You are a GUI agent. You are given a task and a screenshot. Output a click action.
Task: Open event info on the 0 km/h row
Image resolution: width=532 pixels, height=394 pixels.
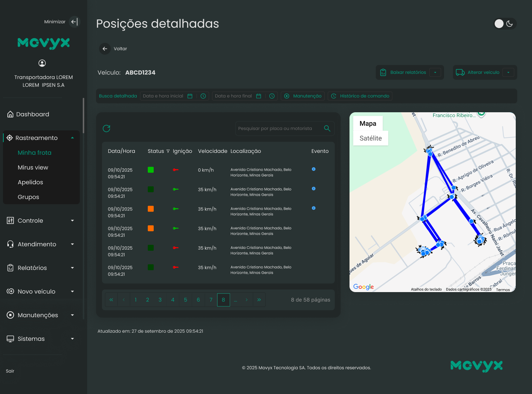tap(314, 169)
